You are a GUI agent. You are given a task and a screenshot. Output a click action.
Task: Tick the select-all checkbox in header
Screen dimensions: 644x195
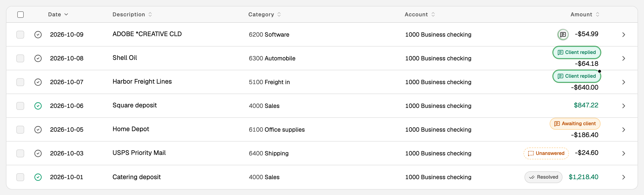click(20, 15)
